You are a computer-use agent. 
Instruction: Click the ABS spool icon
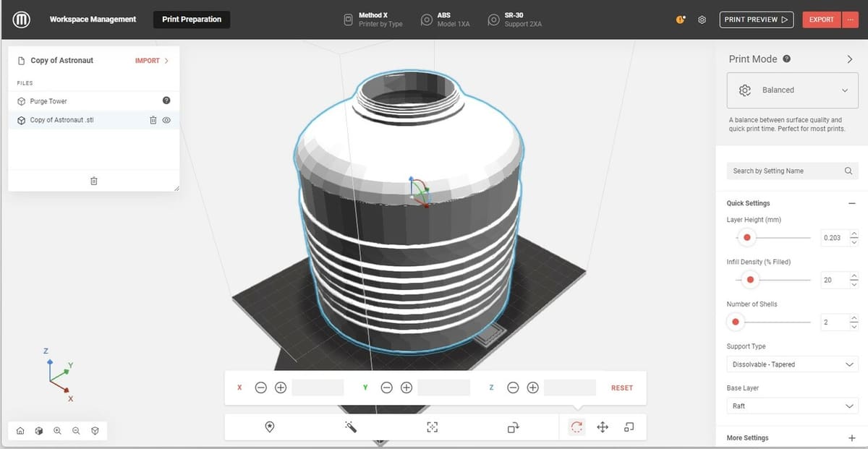coord(427,20)
